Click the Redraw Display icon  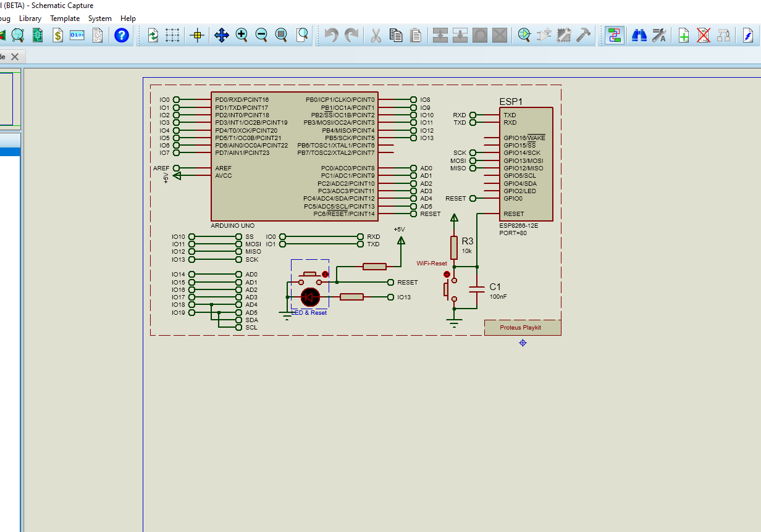[x=153, y=35]
